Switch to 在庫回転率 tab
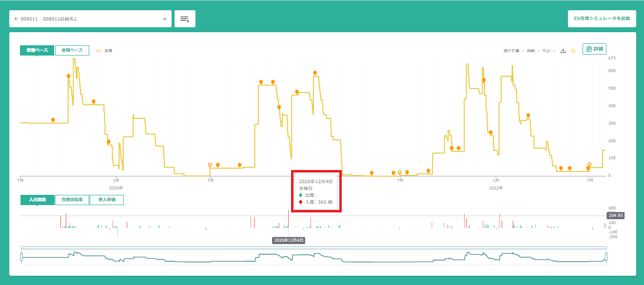644x285 pixels. [72, 200]
